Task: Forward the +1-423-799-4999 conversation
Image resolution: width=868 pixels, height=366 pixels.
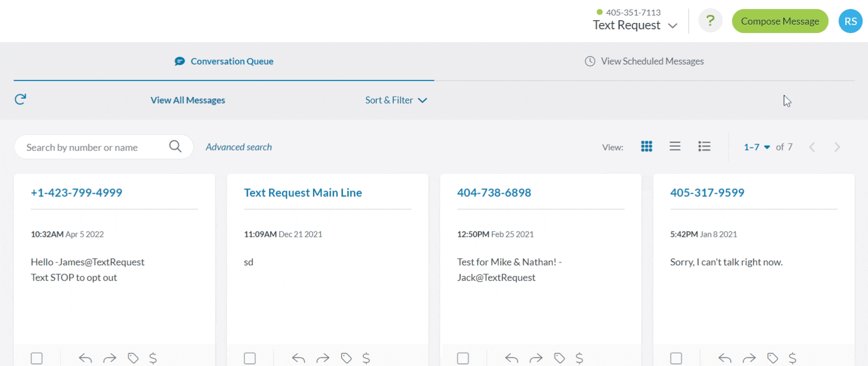Action: pos(109,358)
